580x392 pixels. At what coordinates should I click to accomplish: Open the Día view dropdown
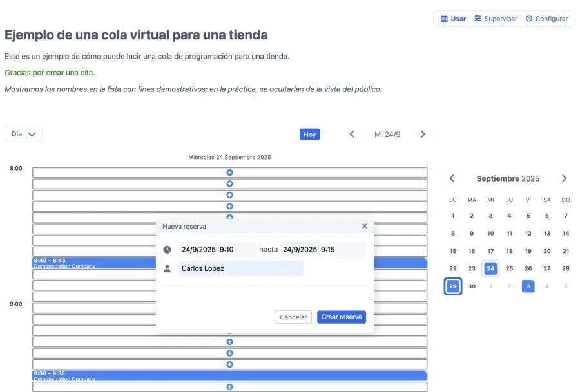point(23,135)
